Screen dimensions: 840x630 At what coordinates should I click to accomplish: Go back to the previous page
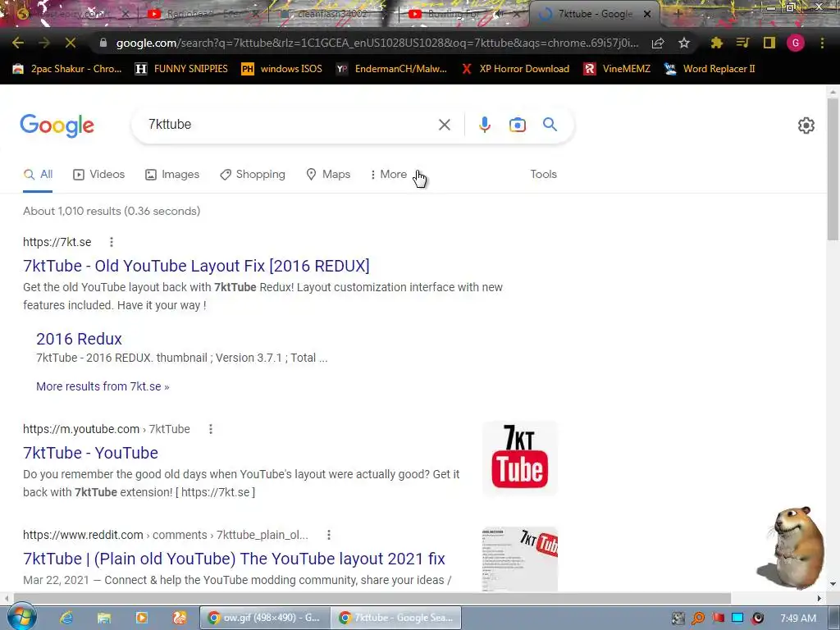[x=18, y=43]
